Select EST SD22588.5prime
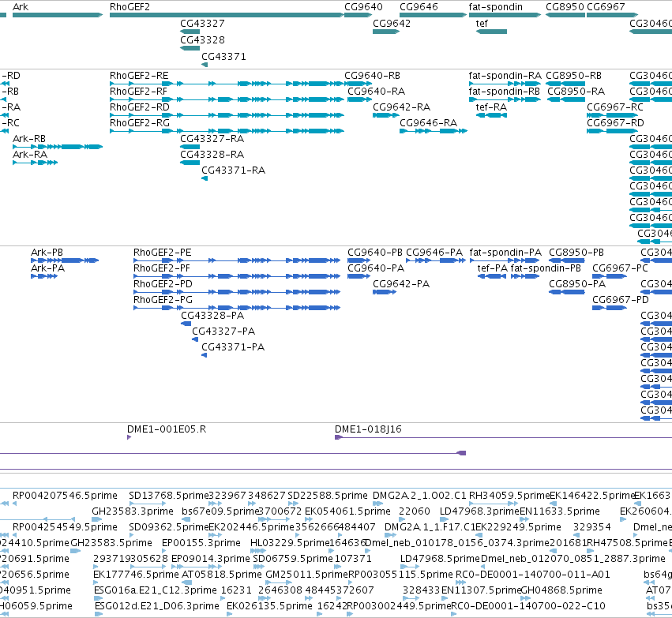 (x=293, y=504)
